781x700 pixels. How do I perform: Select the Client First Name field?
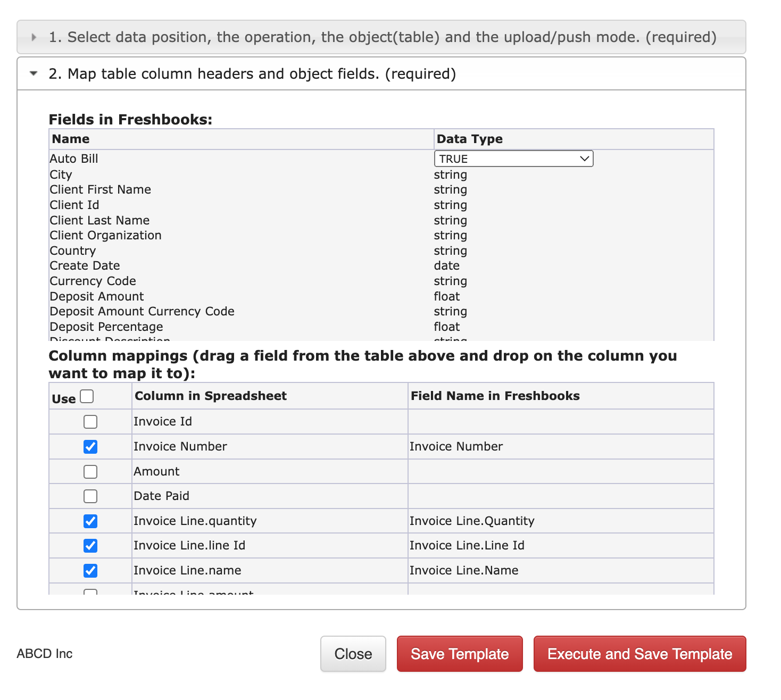[101, 190]
